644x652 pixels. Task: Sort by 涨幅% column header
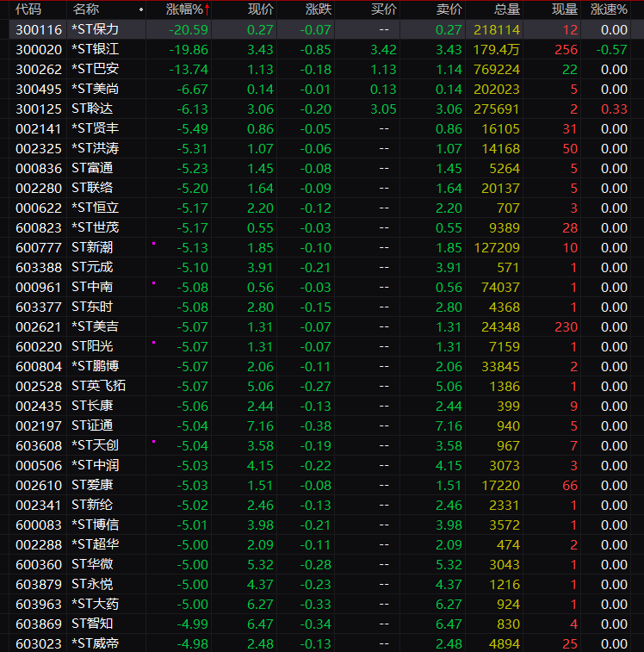pos(184,9)
